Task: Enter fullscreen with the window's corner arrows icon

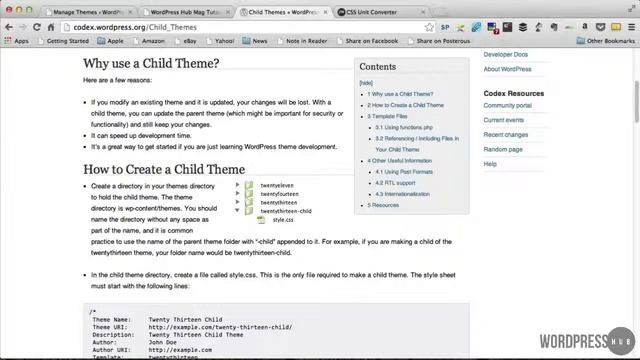Action: tap(631, 8)
